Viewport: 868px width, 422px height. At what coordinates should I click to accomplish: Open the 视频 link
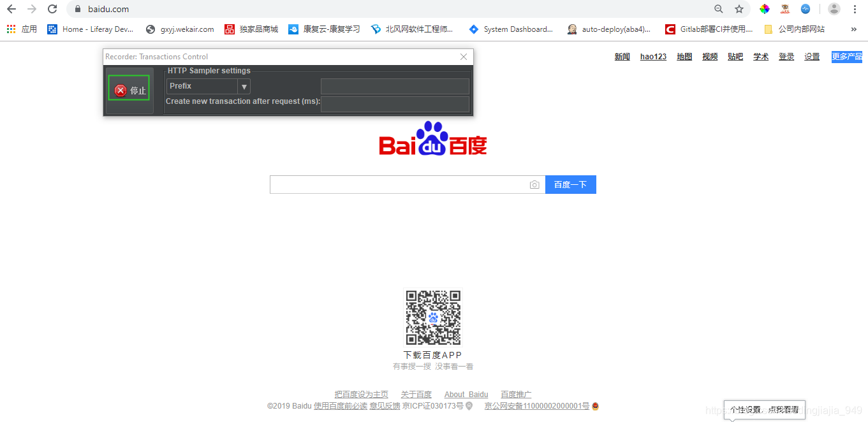coord(710,57)
